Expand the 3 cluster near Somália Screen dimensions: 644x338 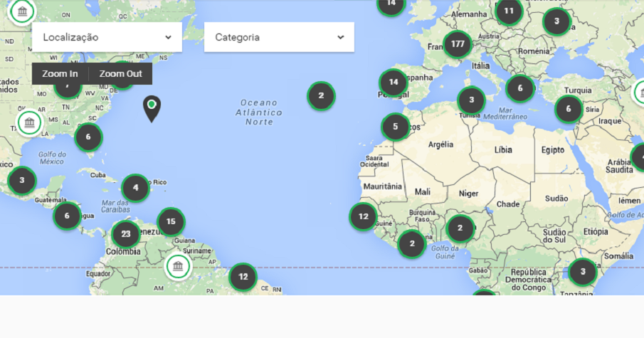click(x=582, y=272)
